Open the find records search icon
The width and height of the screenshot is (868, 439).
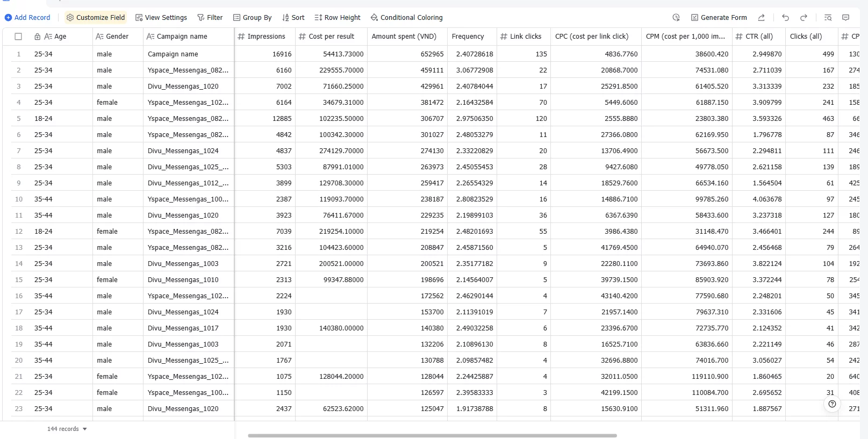tap(828, 18)
